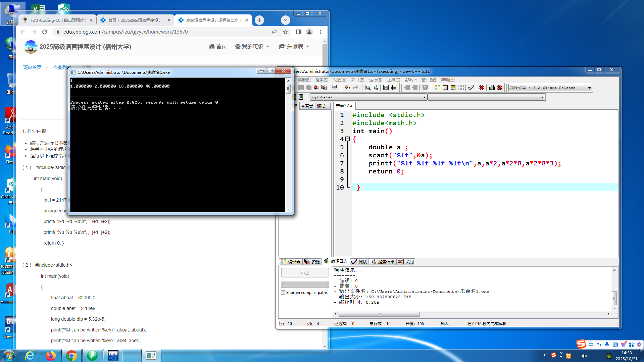Click the 首页 navigation link
This screenshot has height=362, width=644.
click(x=217, y=46)
